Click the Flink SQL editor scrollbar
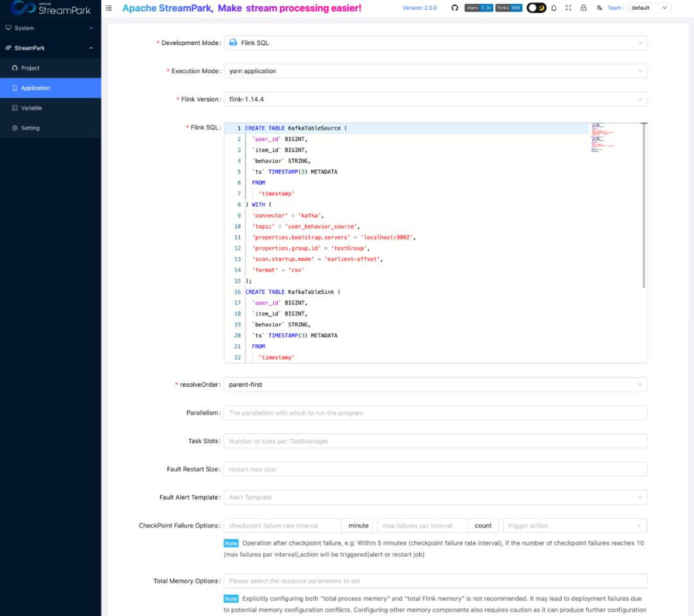This screenshot has width=694, height=616. 644,206
